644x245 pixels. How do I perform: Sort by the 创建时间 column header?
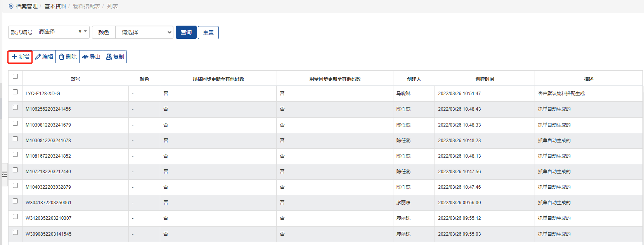coord(485,79)
